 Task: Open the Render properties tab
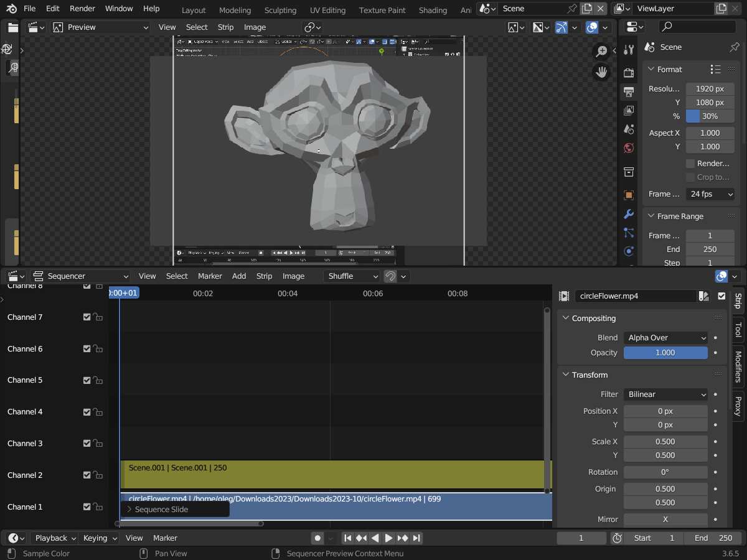coord(629,73)
